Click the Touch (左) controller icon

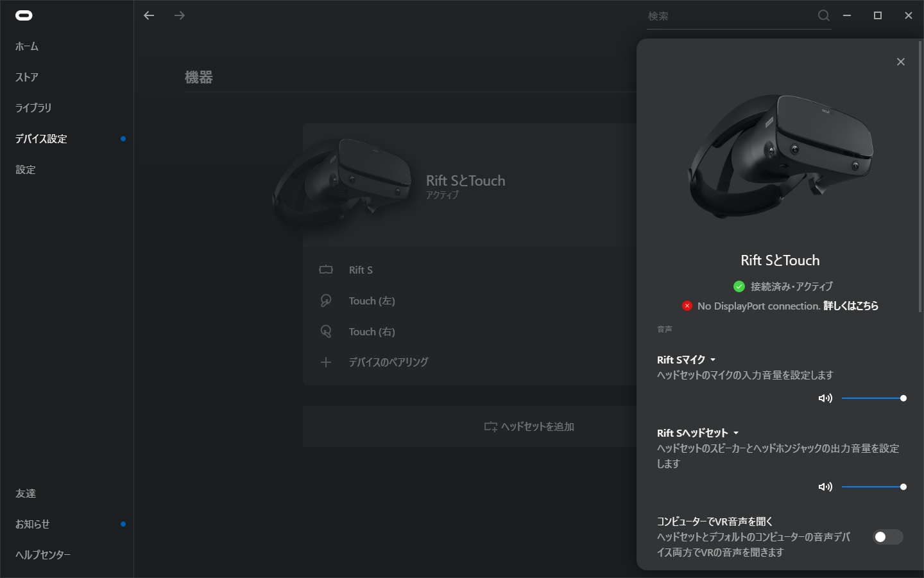pyautogui.click(x=326, y=301)
